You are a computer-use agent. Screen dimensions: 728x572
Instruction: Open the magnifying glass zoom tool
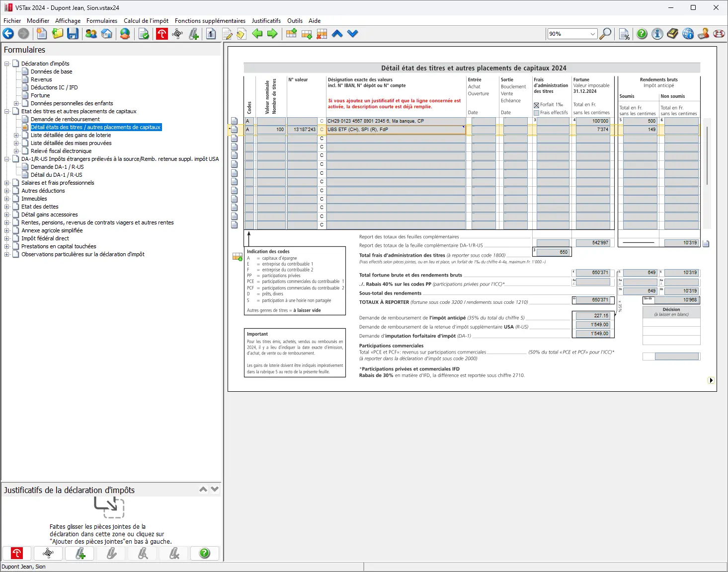coord(605,34)
